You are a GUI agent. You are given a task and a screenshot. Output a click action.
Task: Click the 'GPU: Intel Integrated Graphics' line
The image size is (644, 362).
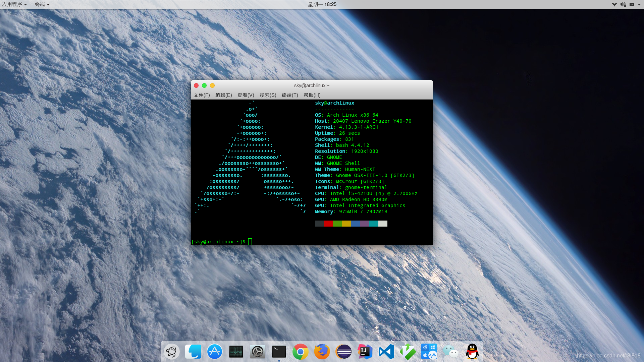pos(360,205)
